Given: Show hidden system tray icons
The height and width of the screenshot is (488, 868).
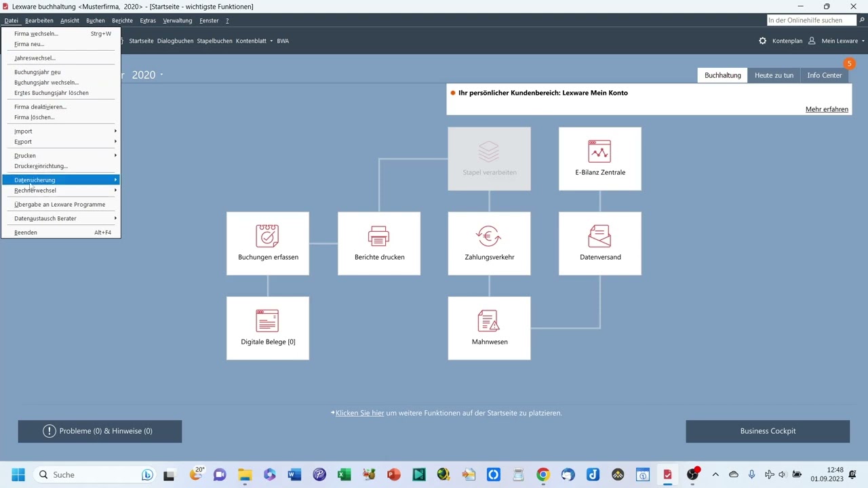Looking at the screenshot, I should pos(715,474).
